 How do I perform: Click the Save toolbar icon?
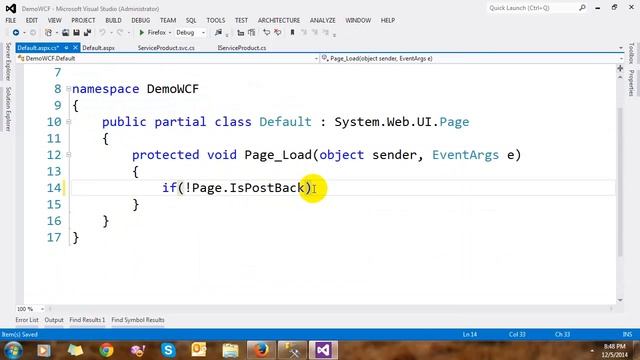click(76, 32)
